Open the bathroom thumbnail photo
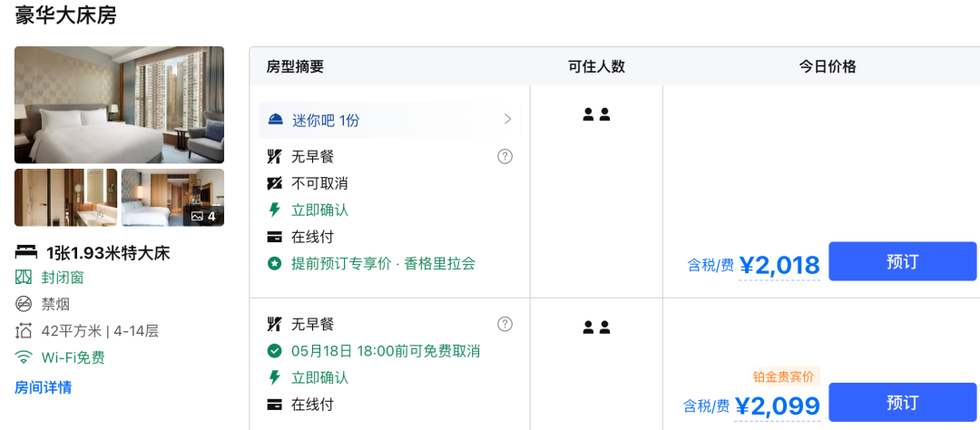 coord(65,197)
